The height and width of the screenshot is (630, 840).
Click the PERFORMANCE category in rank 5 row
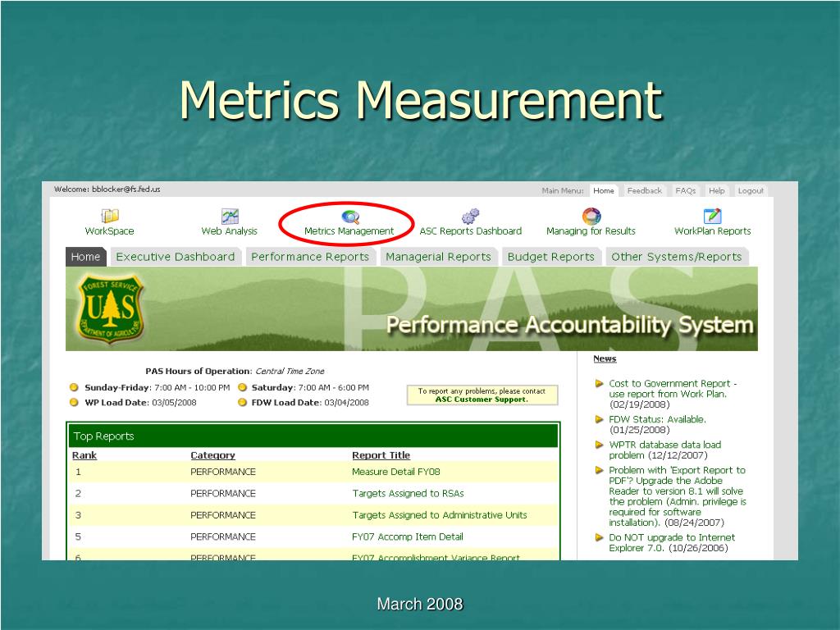(x=223, y=536)
